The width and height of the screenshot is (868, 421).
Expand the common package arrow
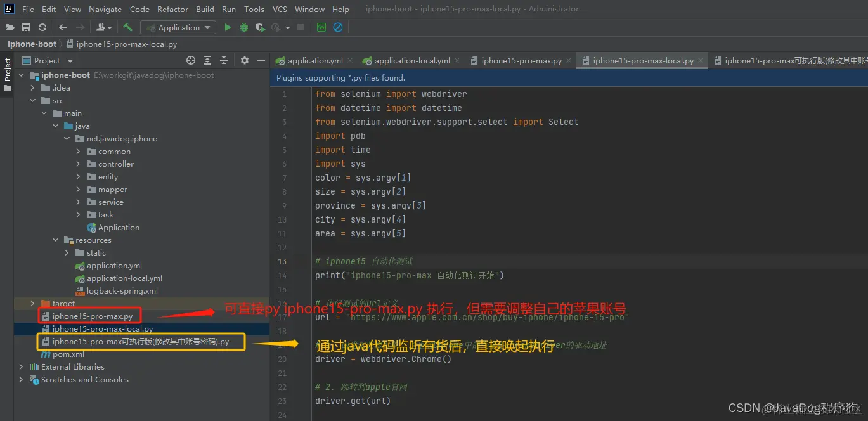click(x=78, y=152)
